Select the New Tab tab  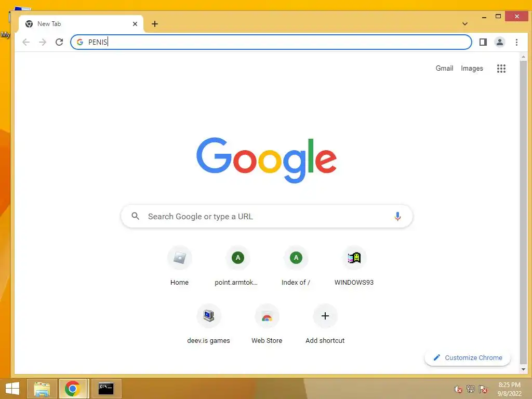[81, 24]
